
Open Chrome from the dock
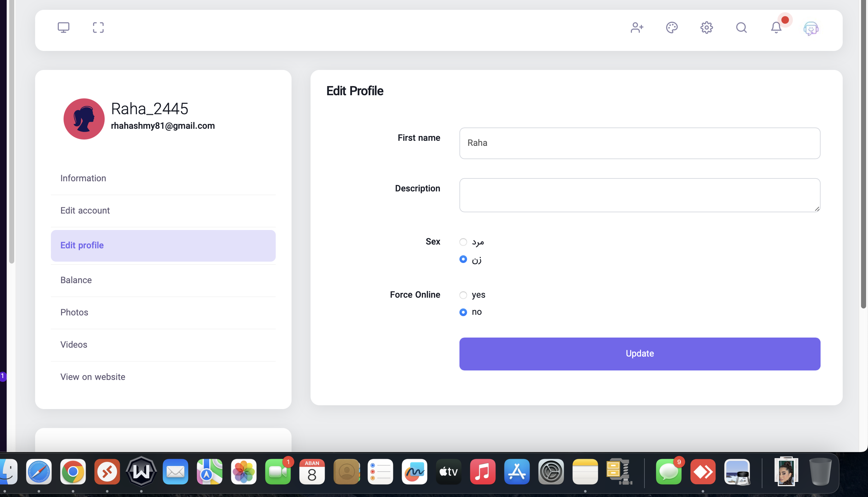(x=73, y=472)
